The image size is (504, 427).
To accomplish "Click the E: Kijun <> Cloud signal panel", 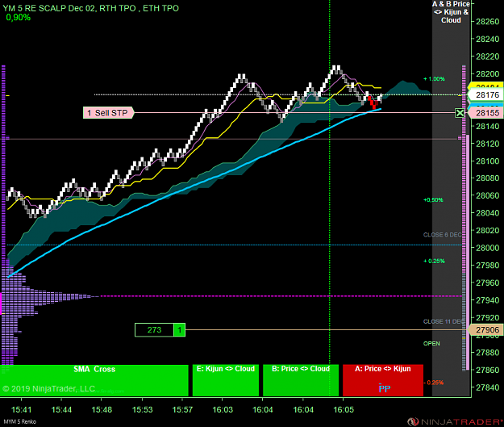I will point(225,380).
